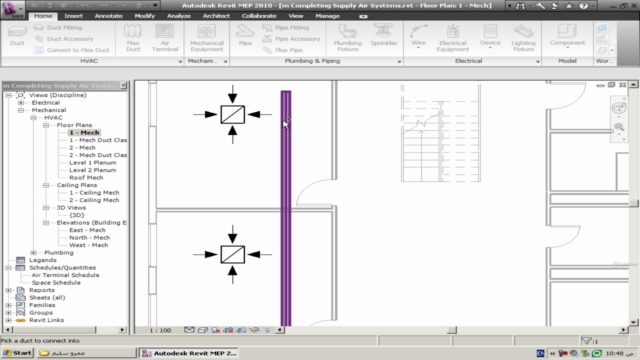
Task: Switch to the View tab
Action: (x=296, y=16)
